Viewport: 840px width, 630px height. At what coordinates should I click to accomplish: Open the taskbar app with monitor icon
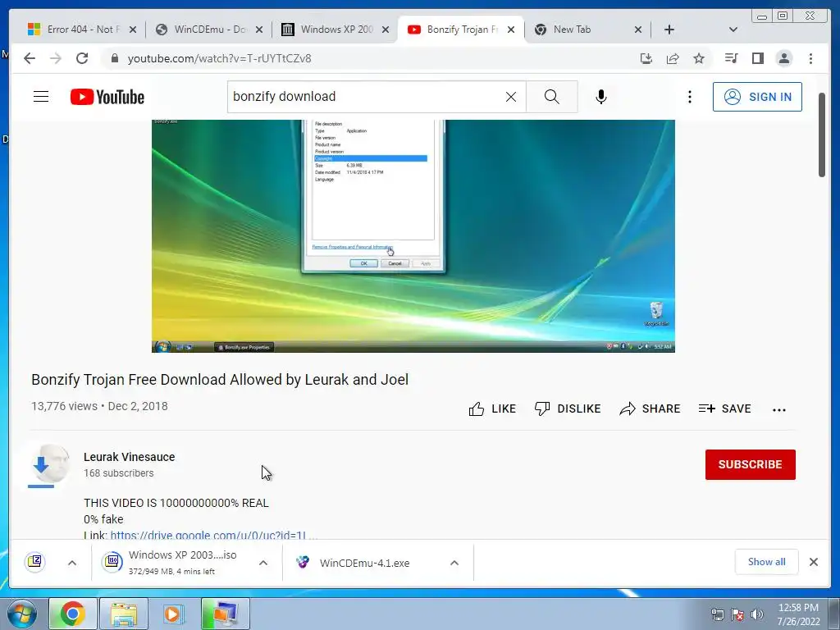coord(225,614)
